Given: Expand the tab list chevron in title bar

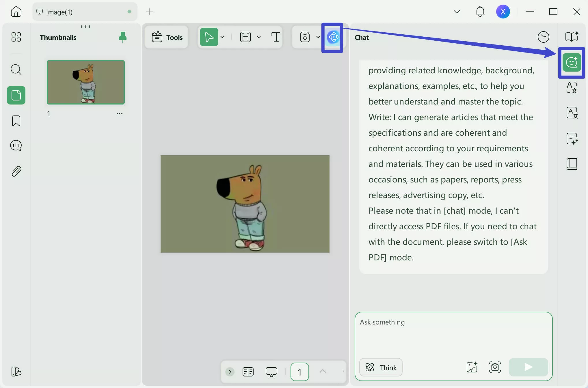Looking at the screenshot, I should point(457,12).
